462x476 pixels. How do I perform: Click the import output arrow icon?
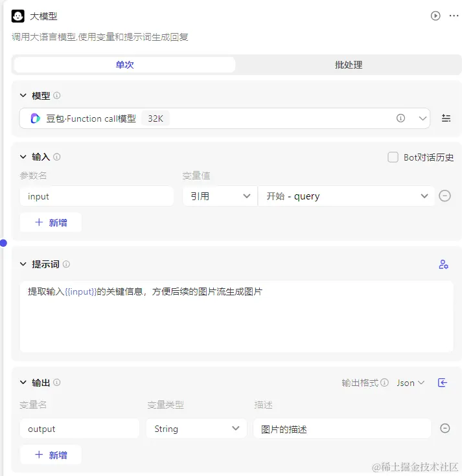tap(443, 383)
